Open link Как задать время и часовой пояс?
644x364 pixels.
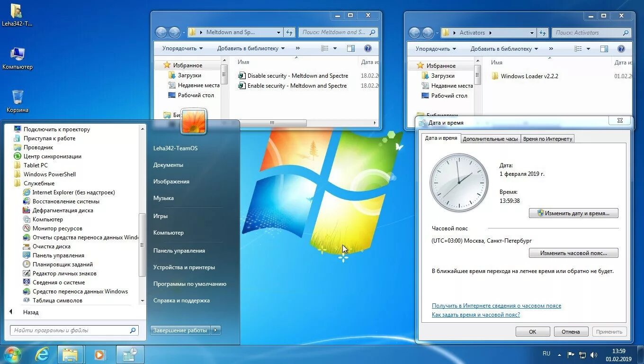pos(476,315)
